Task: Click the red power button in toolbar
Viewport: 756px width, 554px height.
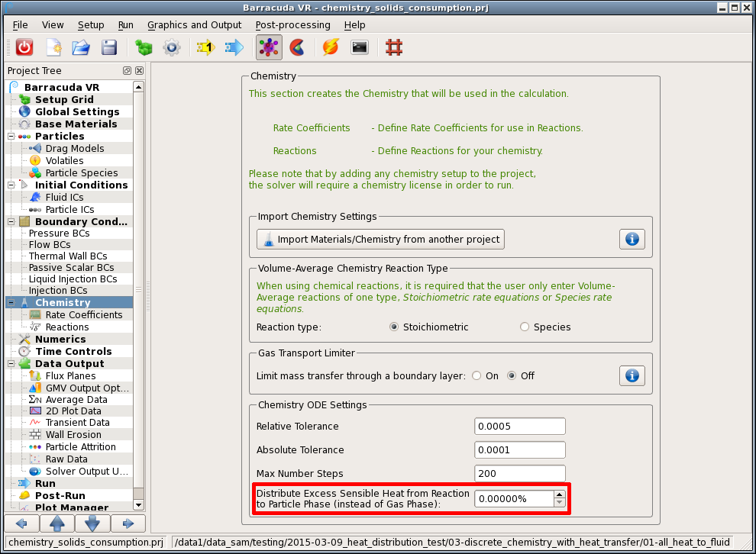Action: [24, 47]
